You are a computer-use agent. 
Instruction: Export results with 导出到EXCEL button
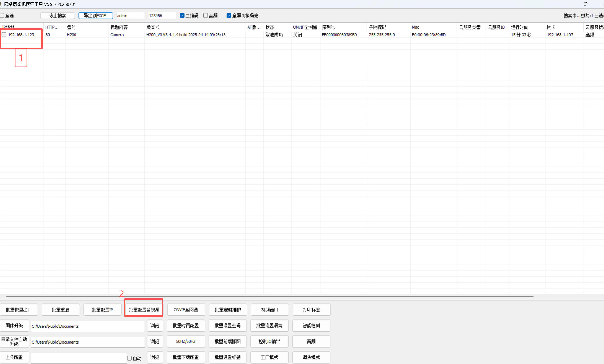[96, 16]
